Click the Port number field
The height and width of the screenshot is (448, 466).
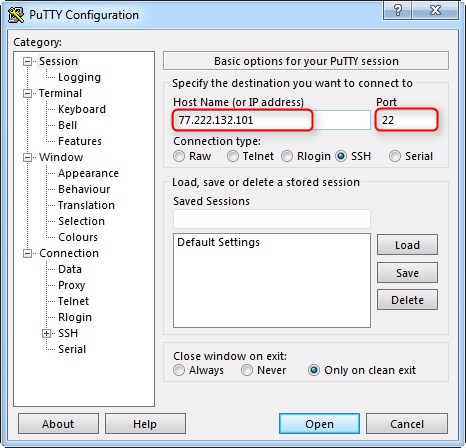(406, 120)
